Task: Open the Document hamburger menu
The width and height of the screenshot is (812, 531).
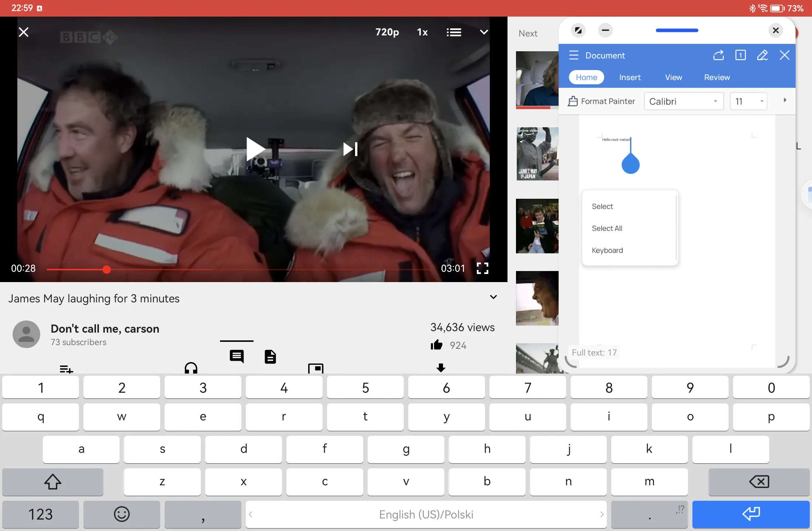Action: point(574,55)
